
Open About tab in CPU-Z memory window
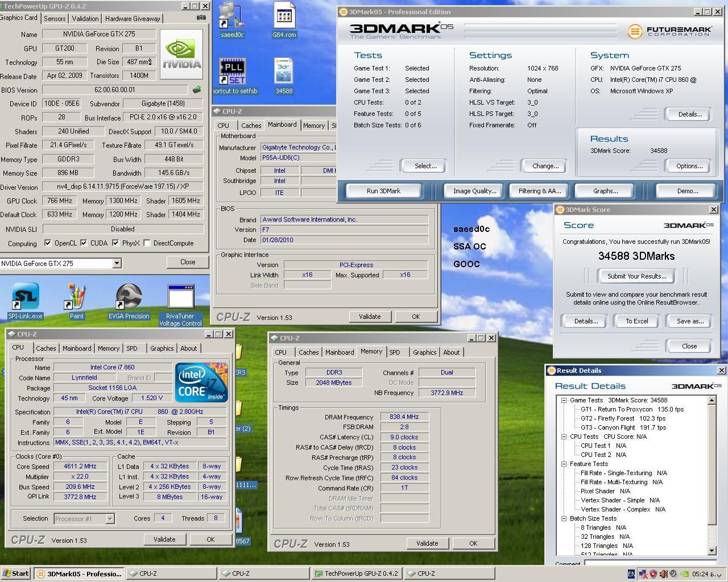[452, 352]
